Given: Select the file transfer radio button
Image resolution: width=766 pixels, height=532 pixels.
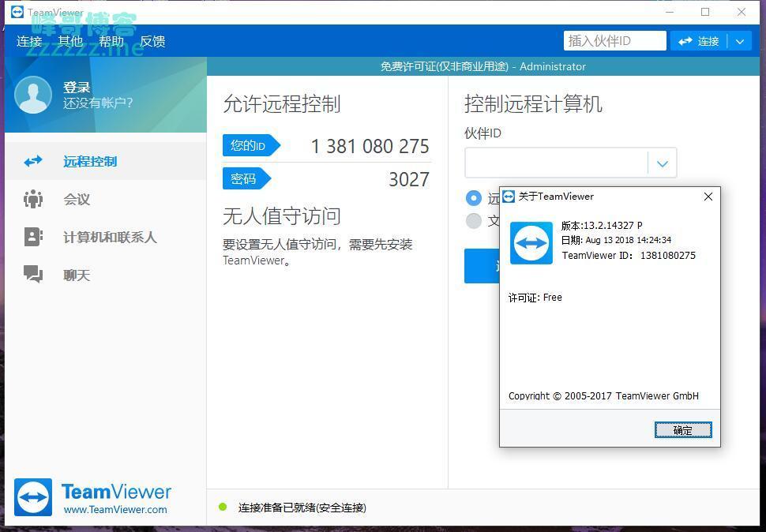Looking at the screenshot, I should (x=474, y=221).
